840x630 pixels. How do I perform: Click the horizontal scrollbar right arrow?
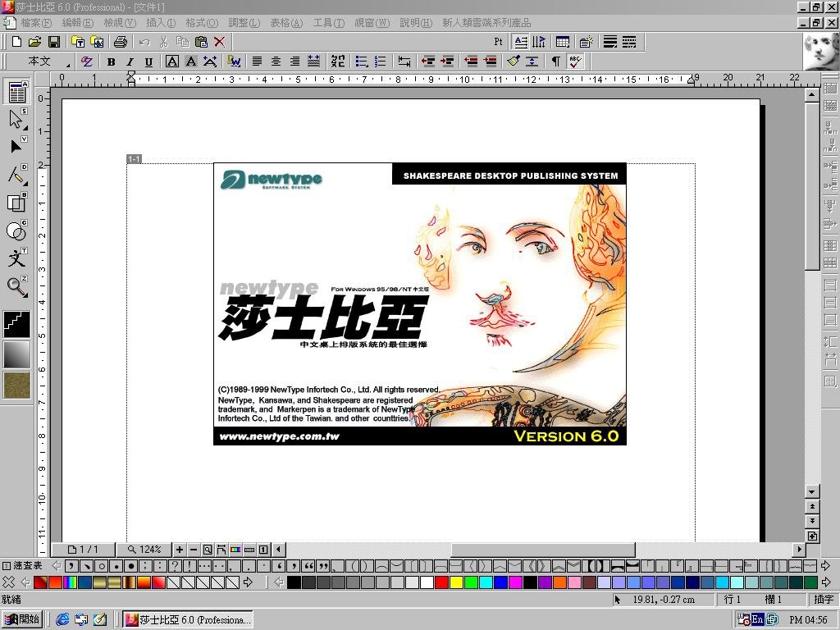point(799,549)
